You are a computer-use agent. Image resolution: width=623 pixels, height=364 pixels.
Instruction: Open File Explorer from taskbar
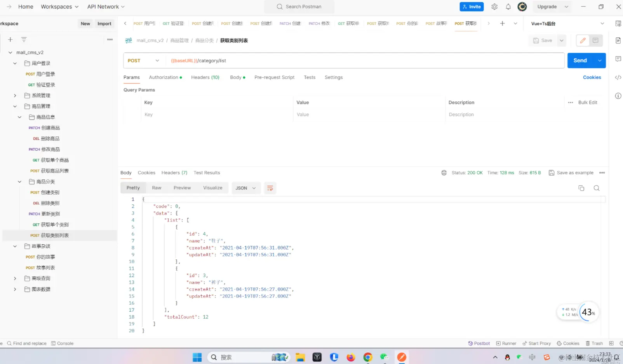[x=300, y=357]
